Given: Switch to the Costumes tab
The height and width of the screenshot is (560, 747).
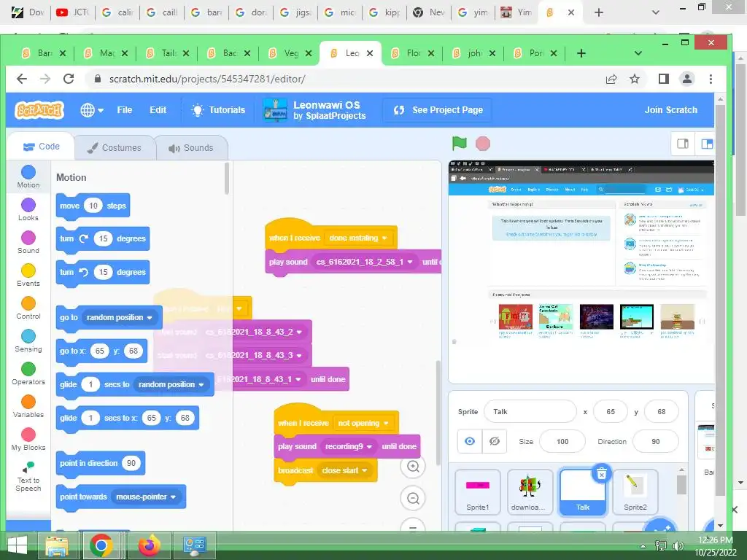Looking at the screenshot, I should coord(115,147).
